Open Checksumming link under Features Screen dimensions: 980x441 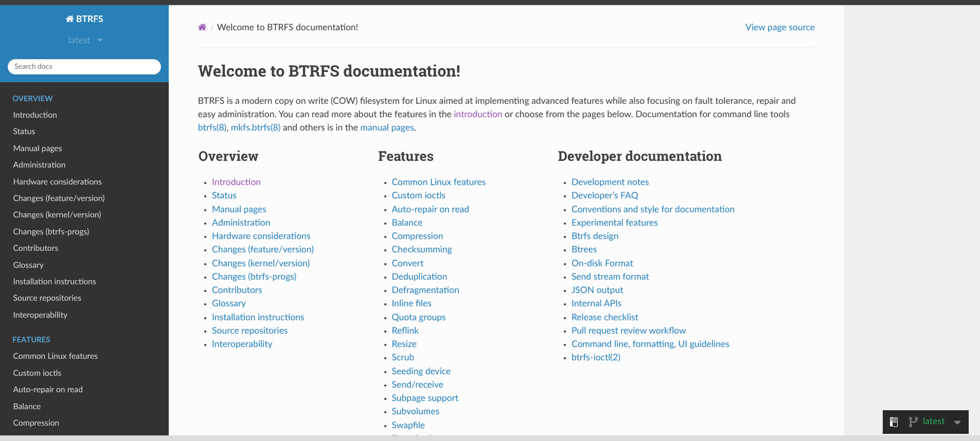click(x=422, y=249)
